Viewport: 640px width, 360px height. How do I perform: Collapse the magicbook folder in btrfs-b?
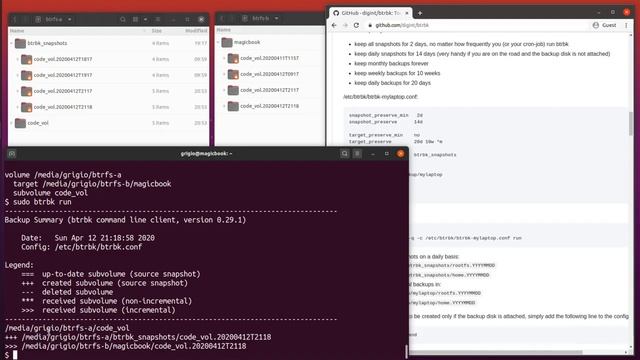pyautogui.click(x=218, y=42)
